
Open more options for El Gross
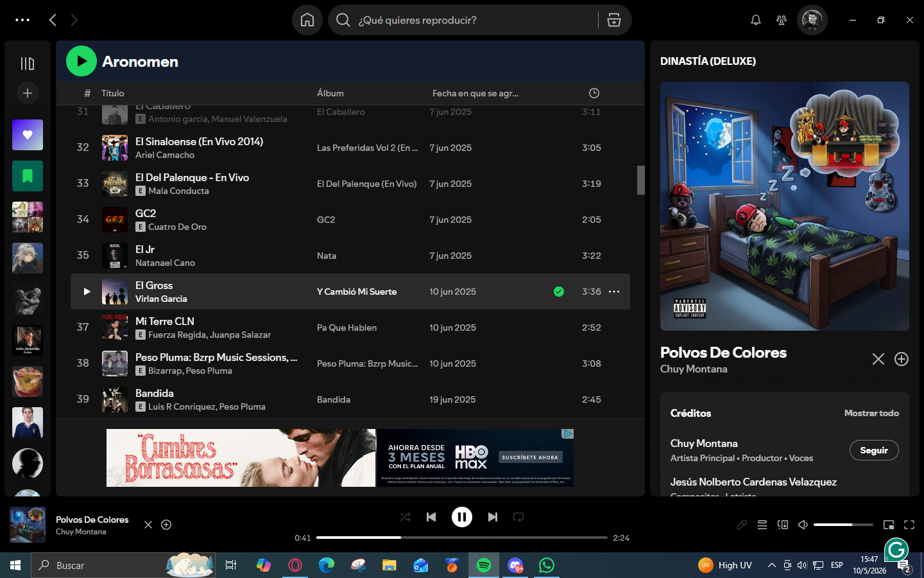pyautogui.click(x=614, y=292)
